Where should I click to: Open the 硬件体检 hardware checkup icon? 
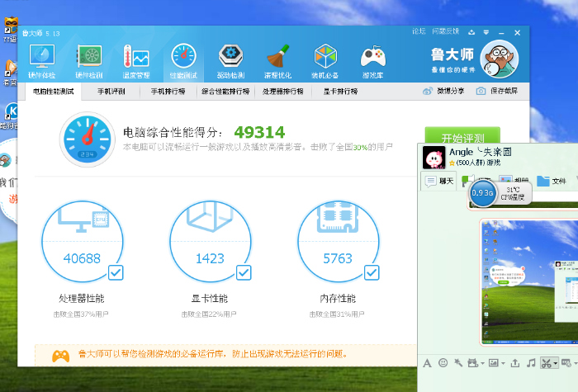[x=42, y=60]
